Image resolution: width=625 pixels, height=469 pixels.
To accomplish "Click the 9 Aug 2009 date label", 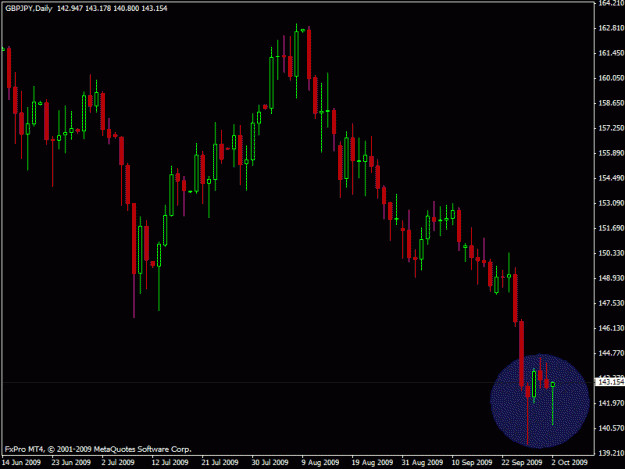I will pos(320,462).
